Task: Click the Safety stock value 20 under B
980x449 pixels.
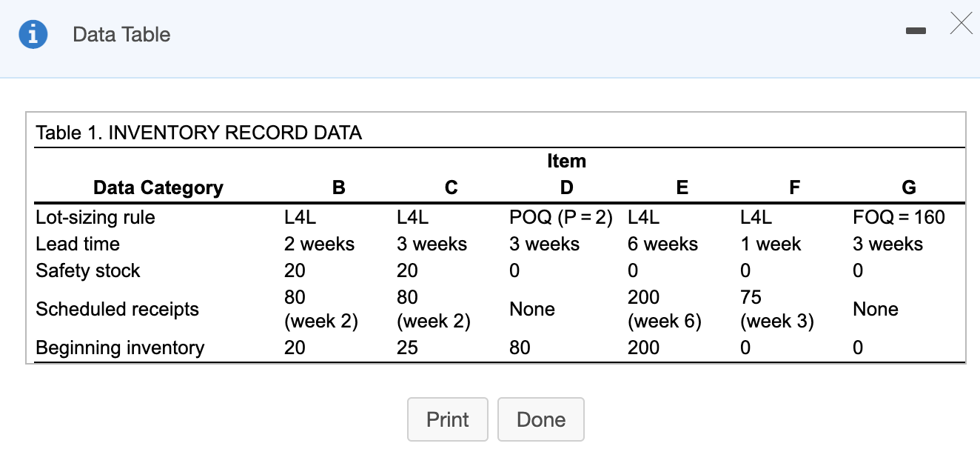Action: click(x=294, y=270)
